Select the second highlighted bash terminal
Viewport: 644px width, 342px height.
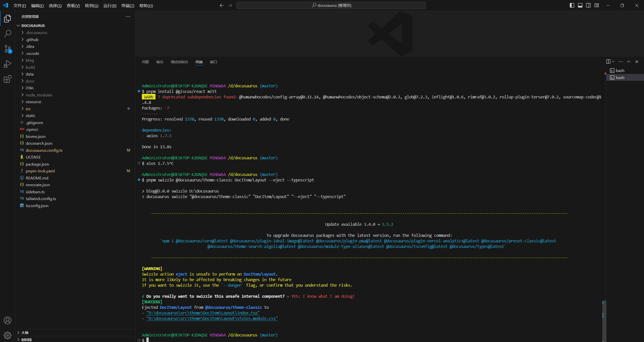(625, 78)
